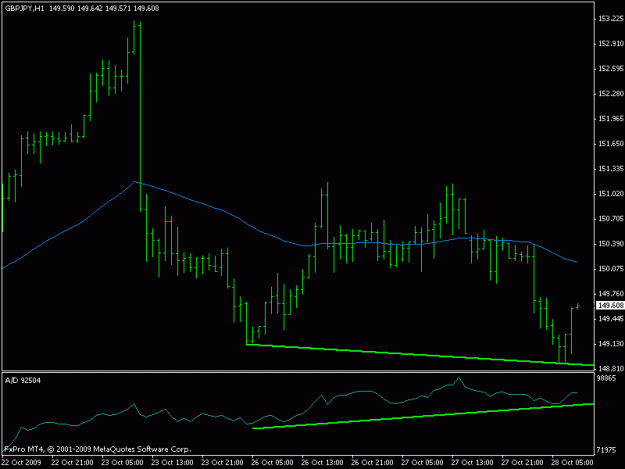Click the 26 Oct 05:00 time label
This screenshot has height=469, width=625.
click(273, 463)
